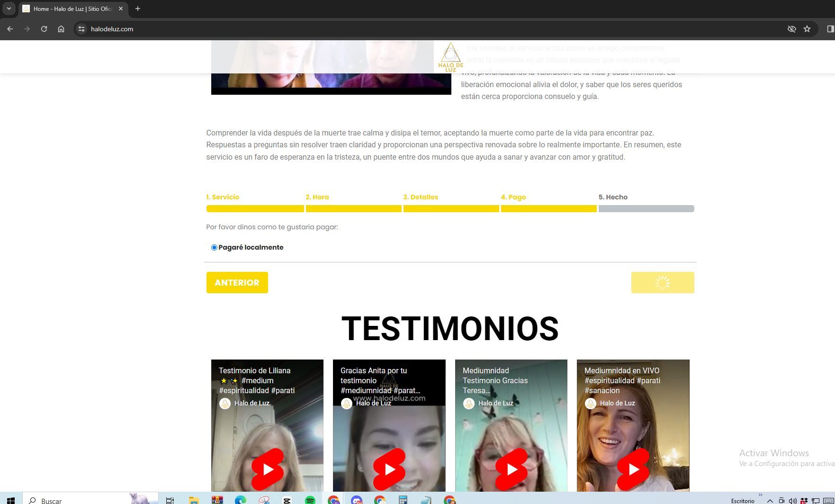Click the Halo de Luz logo in header
Image resolution: width=835 pixels, height=504 pixels.
point(450,57)
